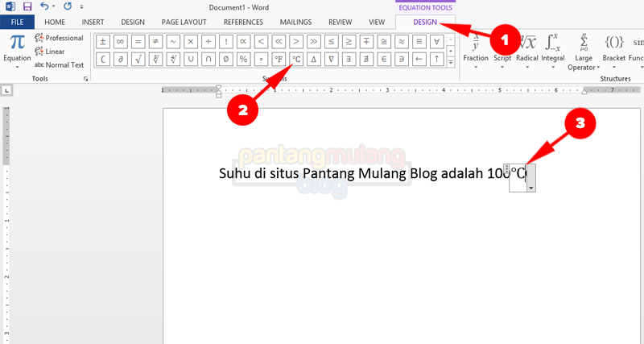Change tab stop type selector
The height and width of the screenshot is (344, 644).
(x=7, y=90)
